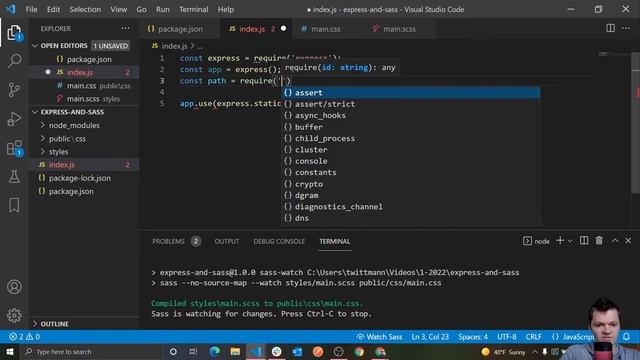Open the Selection menu
Image resolution: width=640 pixels, height=360 pixels.
[85, 9]
